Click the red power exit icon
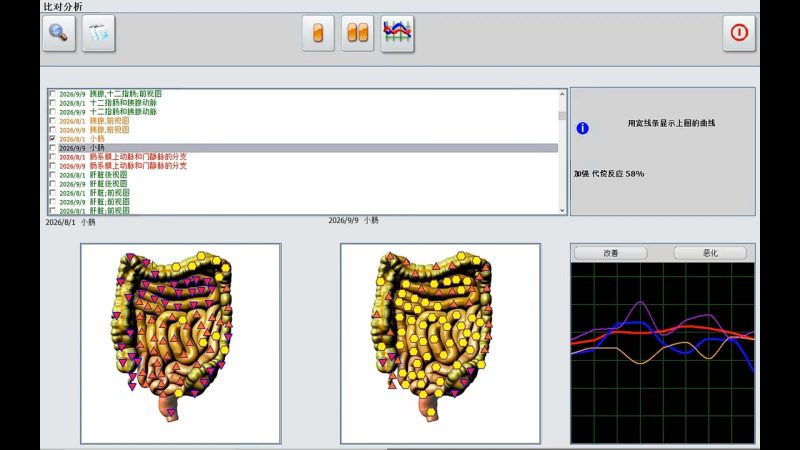The width and height of the screenshot is (800, 450). (739, 33)
